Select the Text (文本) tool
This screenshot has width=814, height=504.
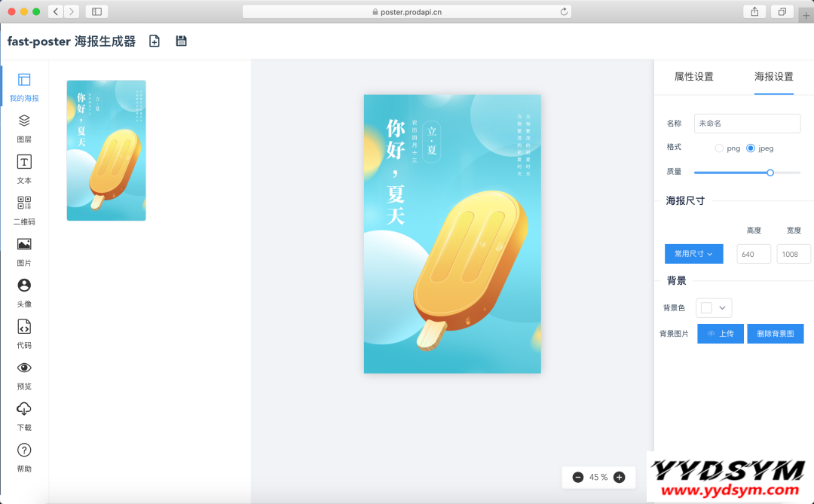(x=24, y=168)
